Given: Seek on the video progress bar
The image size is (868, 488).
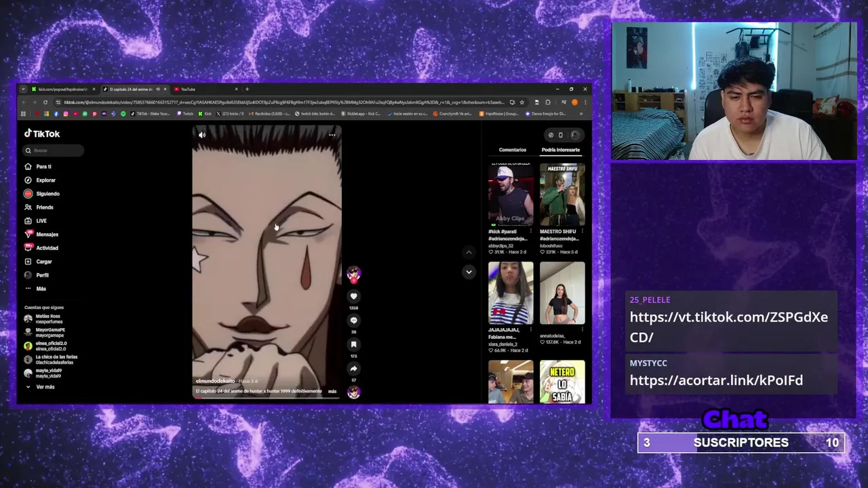Looking at the screenshot, I should (x=267, y=397).
